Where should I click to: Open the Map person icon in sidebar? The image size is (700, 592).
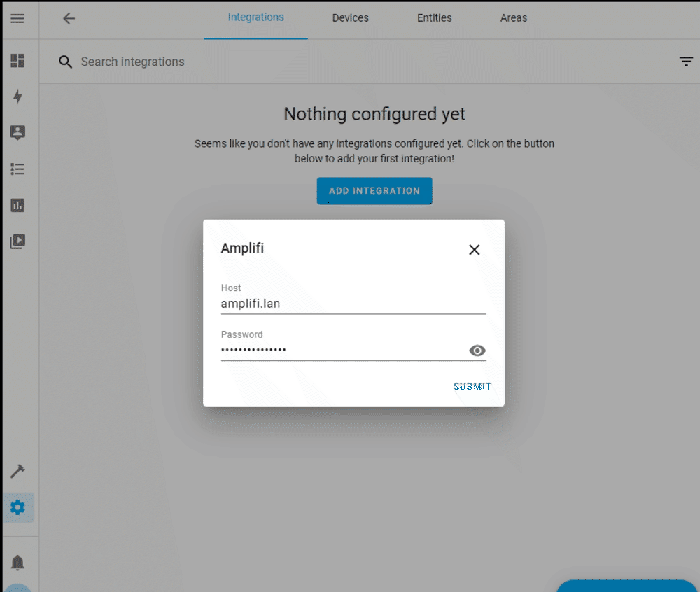(17, 133)
